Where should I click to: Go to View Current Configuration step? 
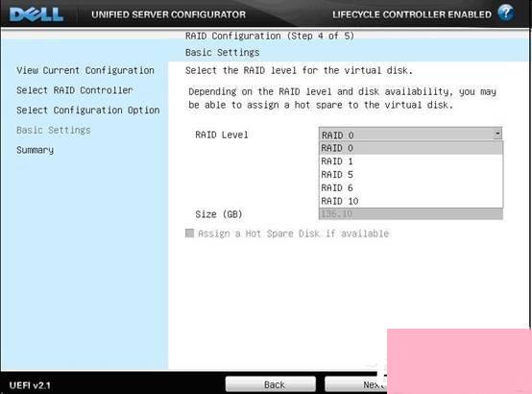pyautogui.click(x=85, y=70)
